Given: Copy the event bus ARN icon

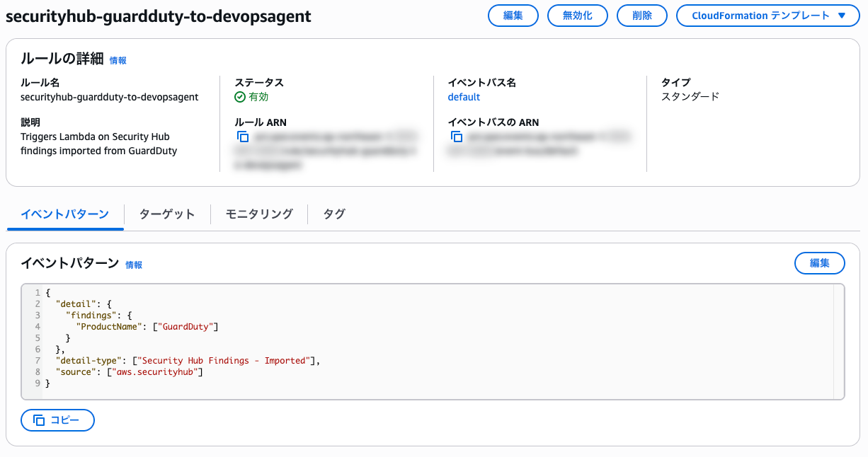Looking at the screenshot, I should tap(457, 137).
